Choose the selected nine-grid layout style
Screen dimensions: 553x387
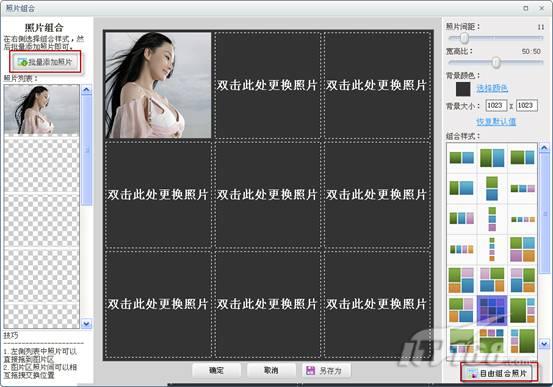pyautogui.click(x=492, y=310)
